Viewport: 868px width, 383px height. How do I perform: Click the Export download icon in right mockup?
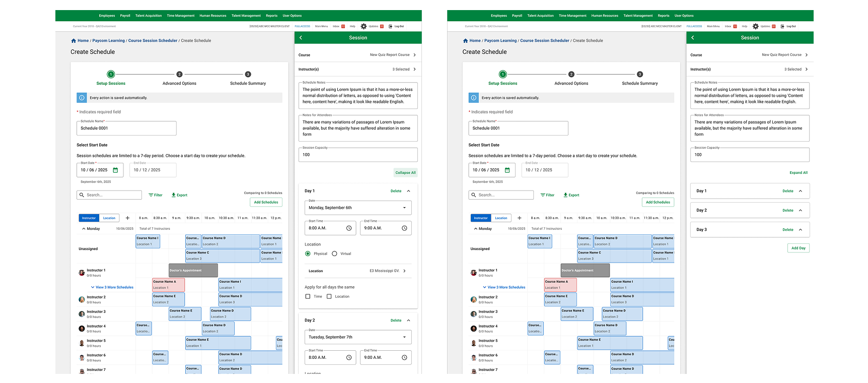tap(565, 195)
